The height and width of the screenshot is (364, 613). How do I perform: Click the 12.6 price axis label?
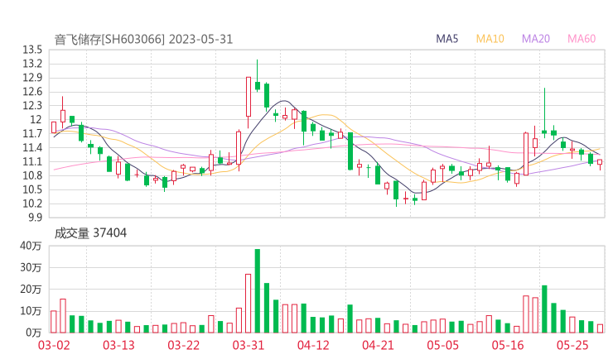point(32,92)
